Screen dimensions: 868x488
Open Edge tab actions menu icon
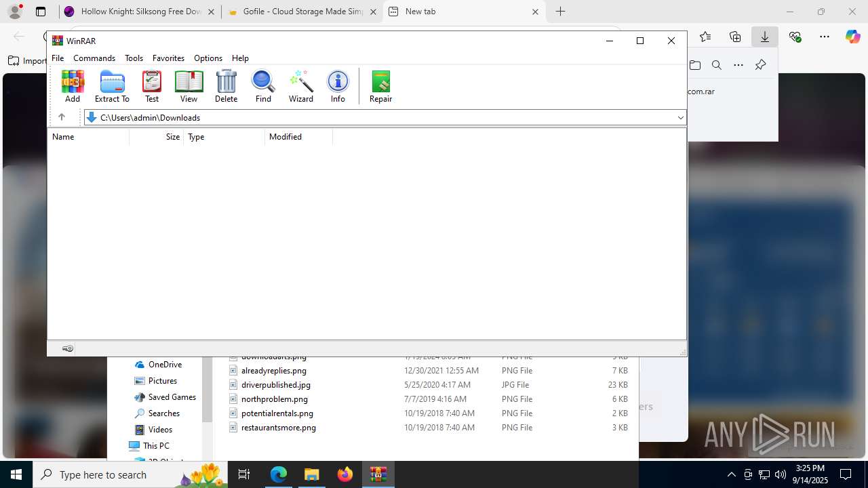point(41,12)
